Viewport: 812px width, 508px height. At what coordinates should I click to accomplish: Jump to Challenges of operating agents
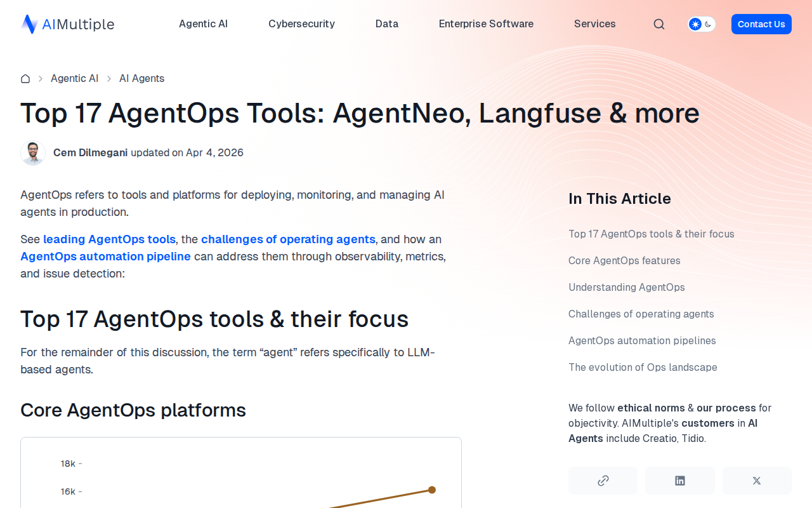[641, 314]
